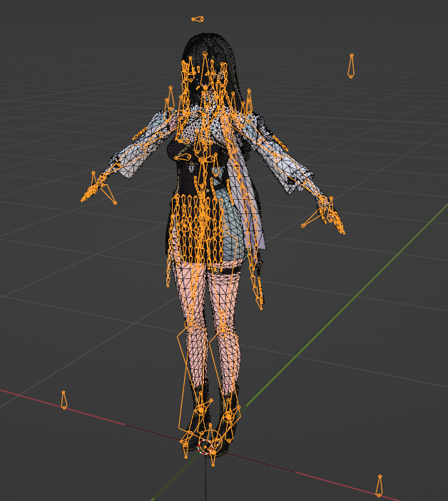Select the isolated bone floating above the head

[198, 19]
